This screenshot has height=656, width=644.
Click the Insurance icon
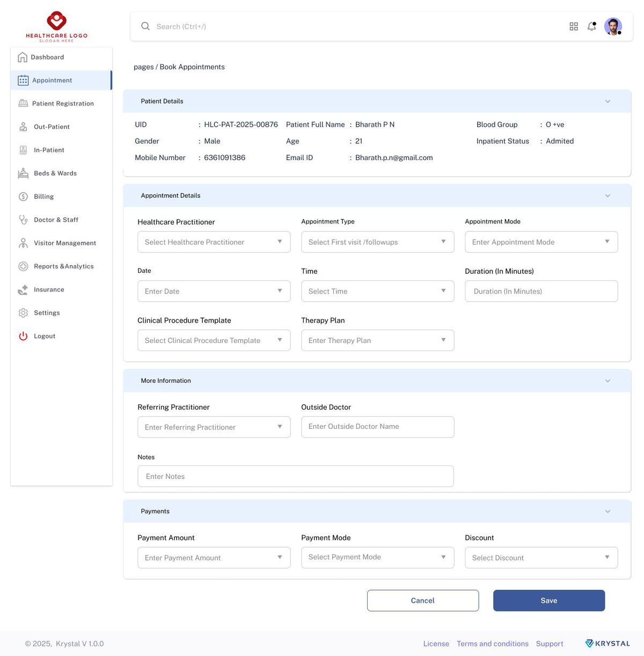(x=23, y=290)
